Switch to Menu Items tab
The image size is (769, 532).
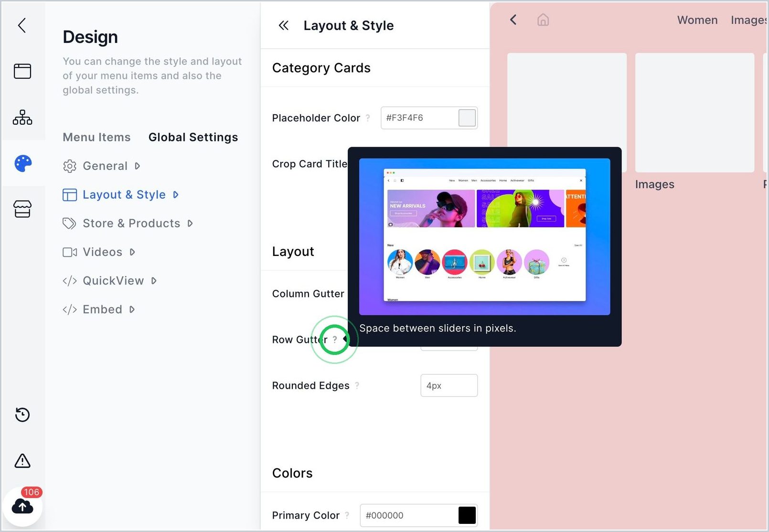(96, 137)
